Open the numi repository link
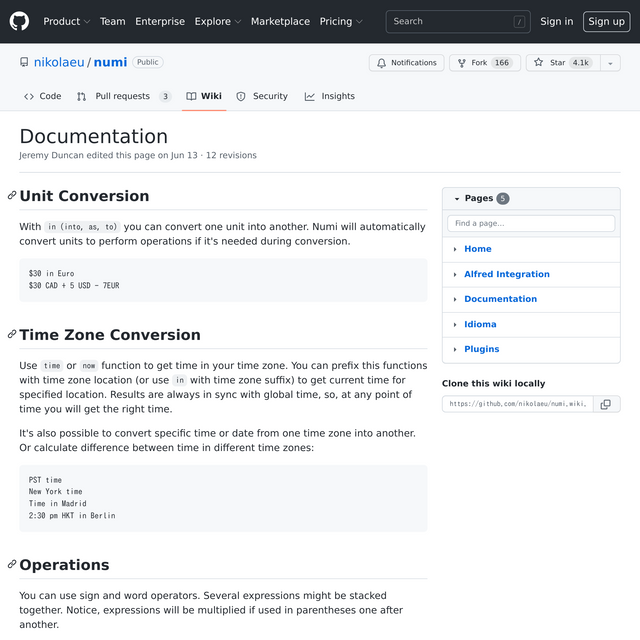Viewport: 640px width, 640px height. pyautogui.click(x=110, y=62)
